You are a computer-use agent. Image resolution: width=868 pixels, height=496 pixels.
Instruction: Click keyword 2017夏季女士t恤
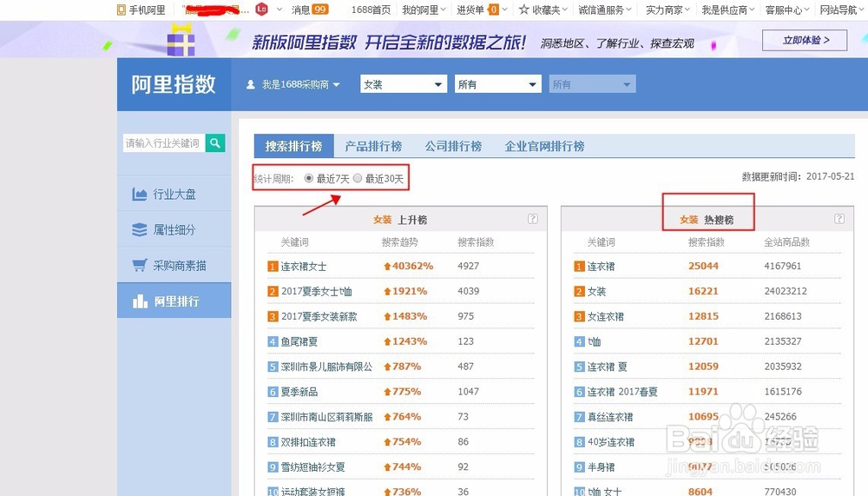coord(316,292)
